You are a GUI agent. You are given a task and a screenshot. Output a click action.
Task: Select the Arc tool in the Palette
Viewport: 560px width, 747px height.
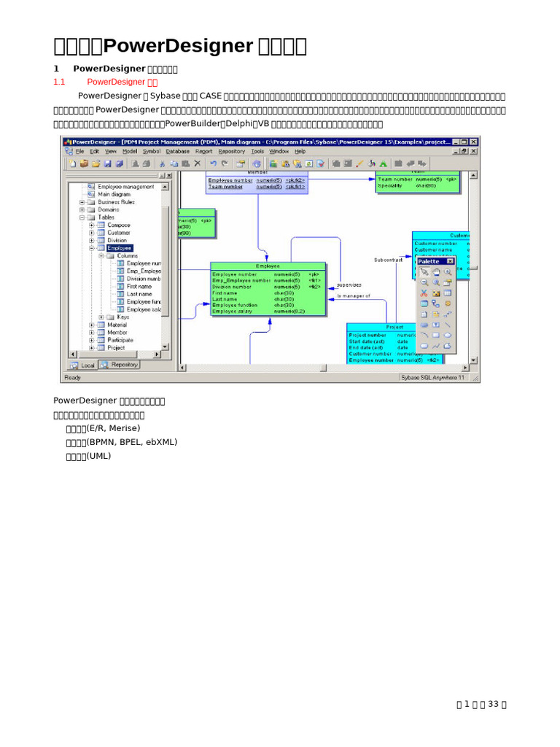pos(424,336)
